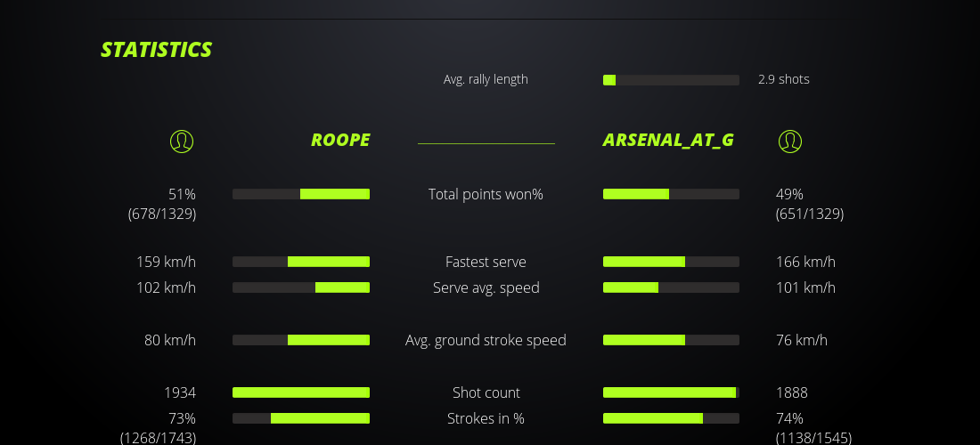Click ROOPE's Serve avg. speed bar

pos(301,287)
